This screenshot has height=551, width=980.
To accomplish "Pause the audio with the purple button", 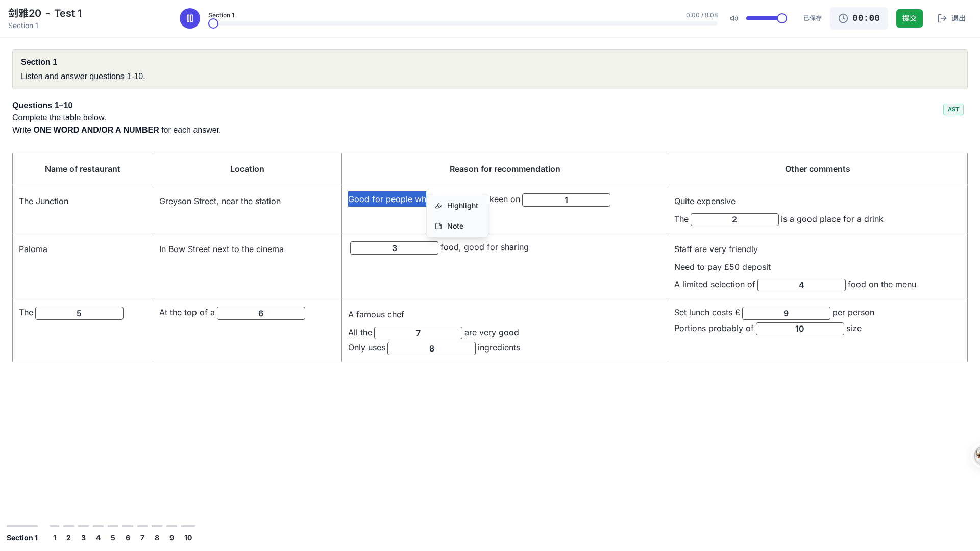I will click(190, 18).
